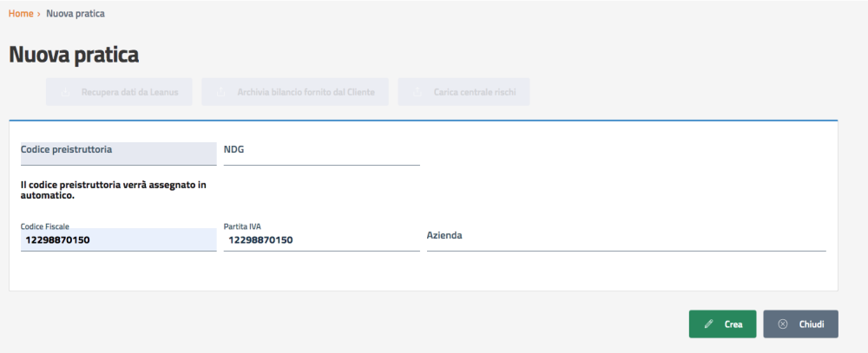
Task: Click the breadcrumb chevron separator after Home
Action: point(40,14)
